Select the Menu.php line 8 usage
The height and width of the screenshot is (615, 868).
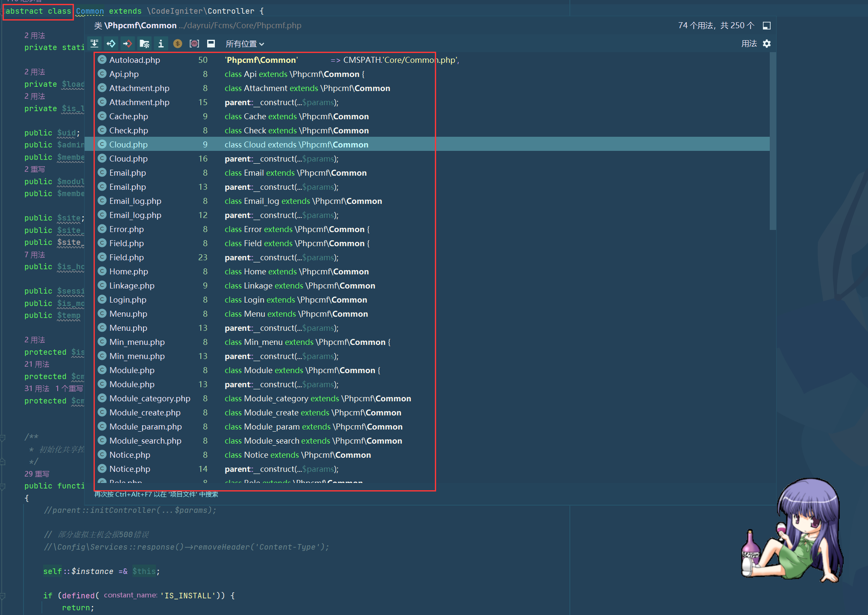[427, 314]
